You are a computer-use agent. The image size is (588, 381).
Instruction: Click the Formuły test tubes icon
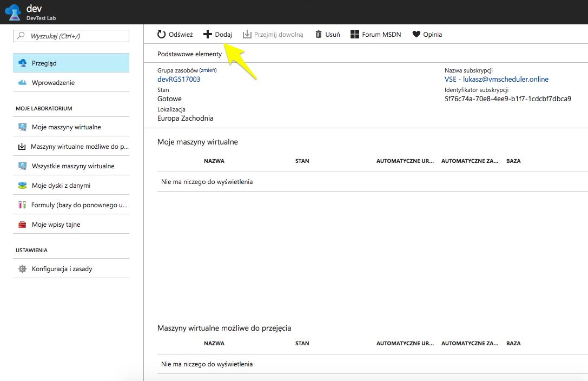pyautogui.click(x=22, y=205)
